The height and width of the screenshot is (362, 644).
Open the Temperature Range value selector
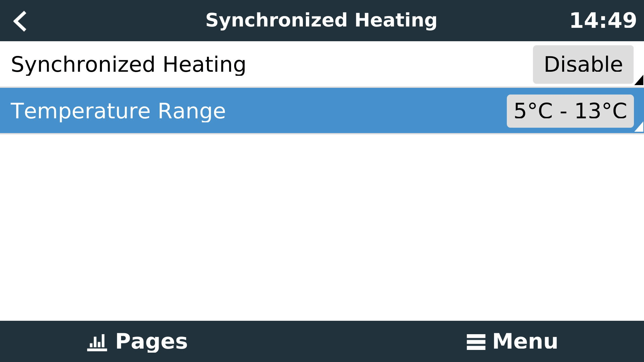point(570,111)
